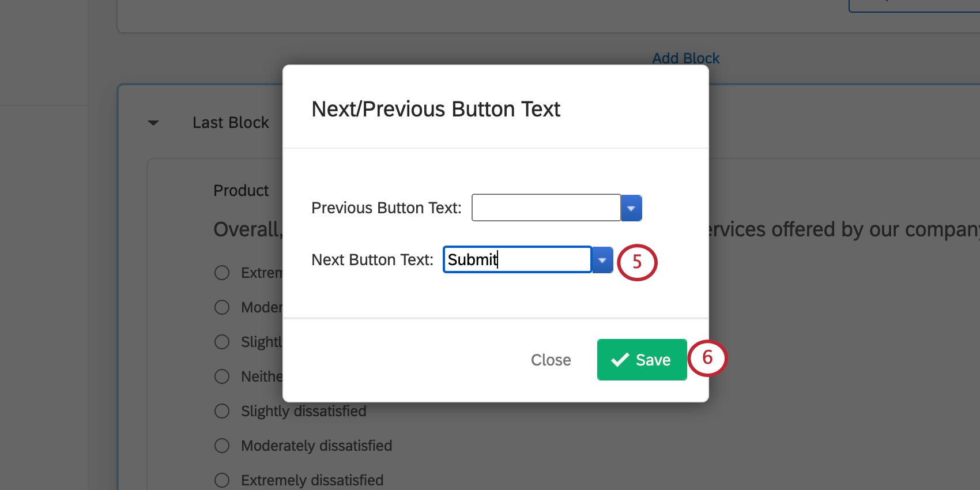Select the Slightly satisfied answer option
The image size is (980, 490).
coord(222,341)
